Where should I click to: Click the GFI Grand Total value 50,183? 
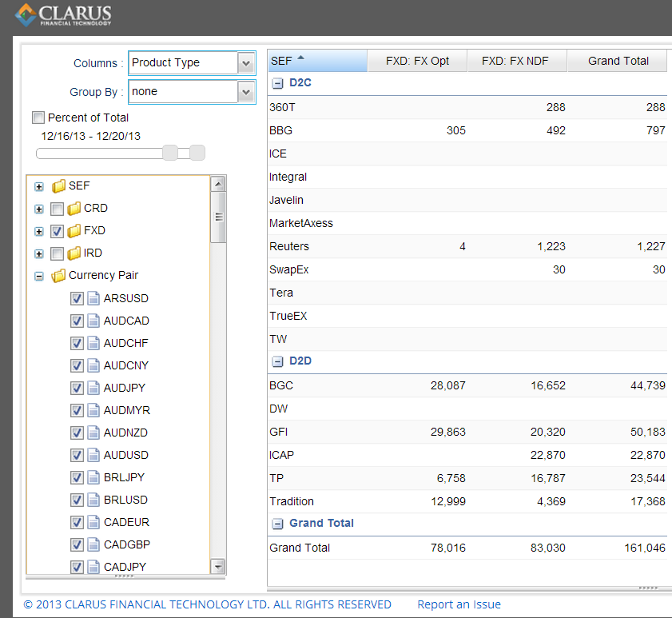(647, 432)
